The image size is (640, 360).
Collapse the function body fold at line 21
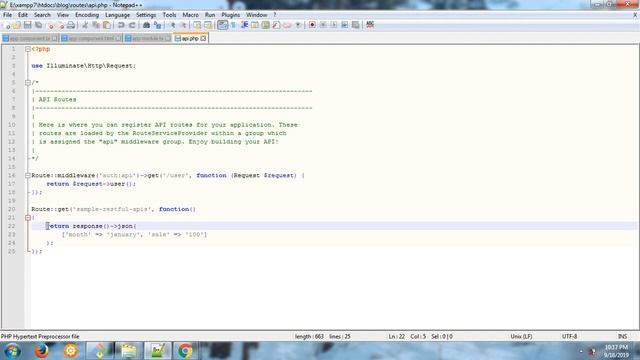(28, 218)
